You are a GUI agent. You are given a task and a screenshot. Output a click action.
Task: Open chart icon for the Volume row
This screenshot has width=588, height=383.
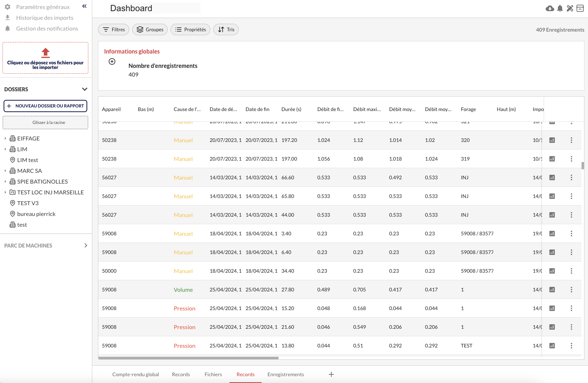pyautogui.click(x=552, y=290)
